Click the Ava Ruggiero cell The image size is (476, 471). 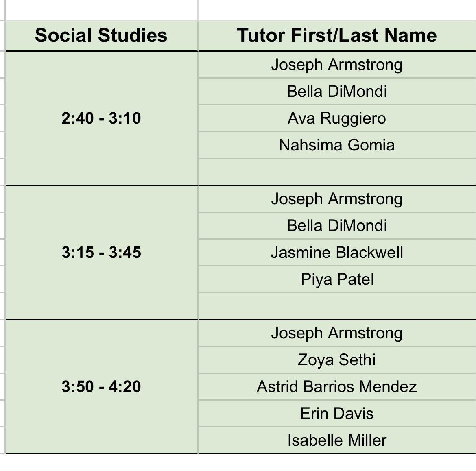click(336, 118)
